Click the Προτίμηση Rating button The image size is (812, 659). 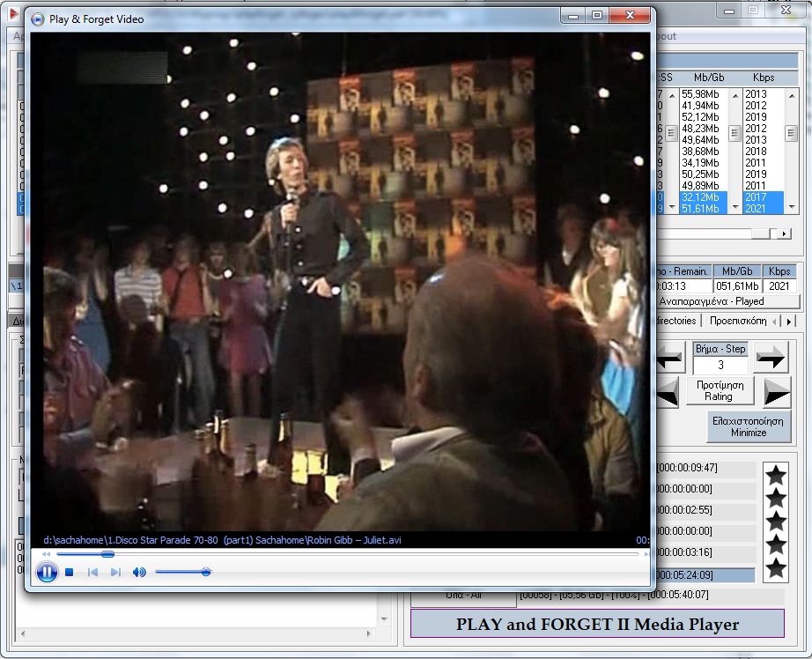point(720,390)
